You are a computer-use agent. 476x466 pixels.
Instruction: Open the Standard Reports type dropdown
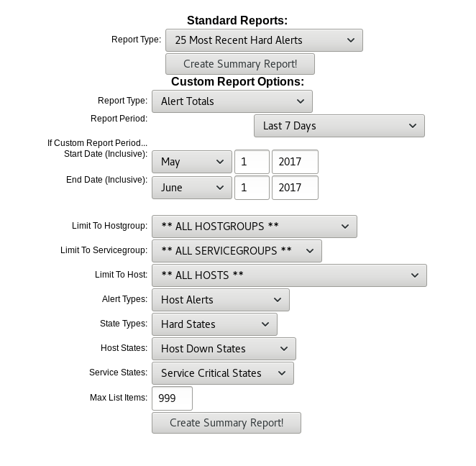point(264,40)
